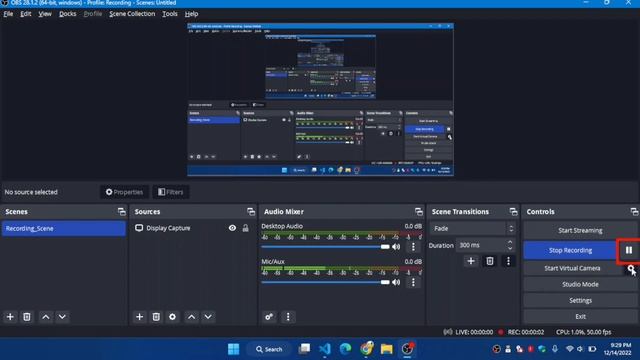Open source Properties button above the docks
The image size is (640, 360).
[124, 192]
